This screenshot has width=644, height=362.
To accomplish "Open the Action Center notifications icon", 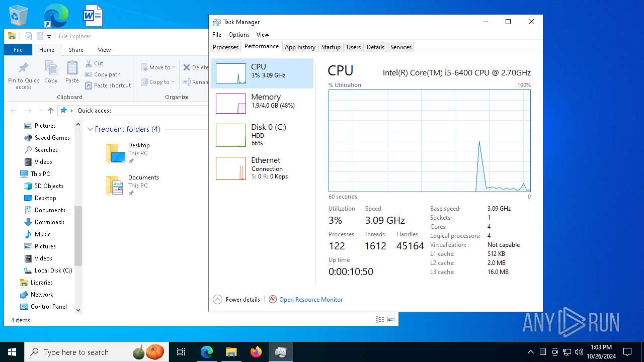I will [x=627, y=352].
